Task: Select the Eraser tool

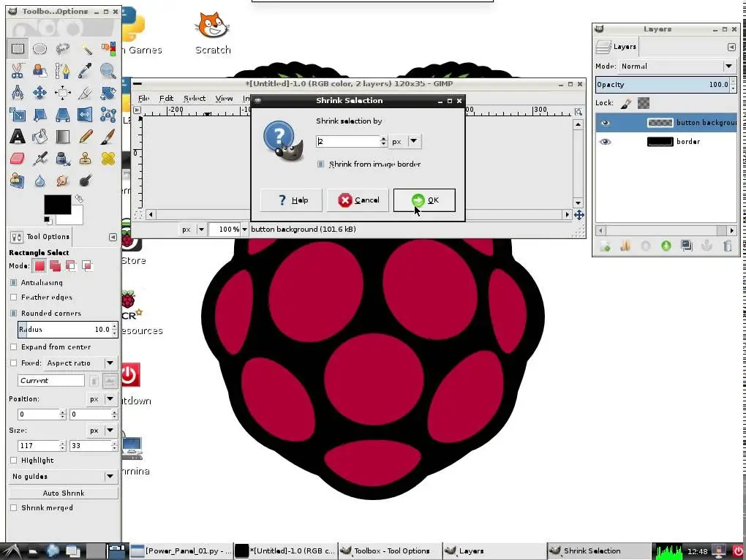Action: tap(18, 159)
